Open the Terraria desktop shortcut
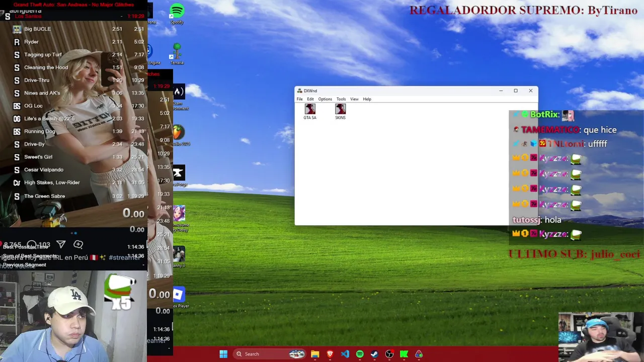644x362 pixels. click(177, 54)
